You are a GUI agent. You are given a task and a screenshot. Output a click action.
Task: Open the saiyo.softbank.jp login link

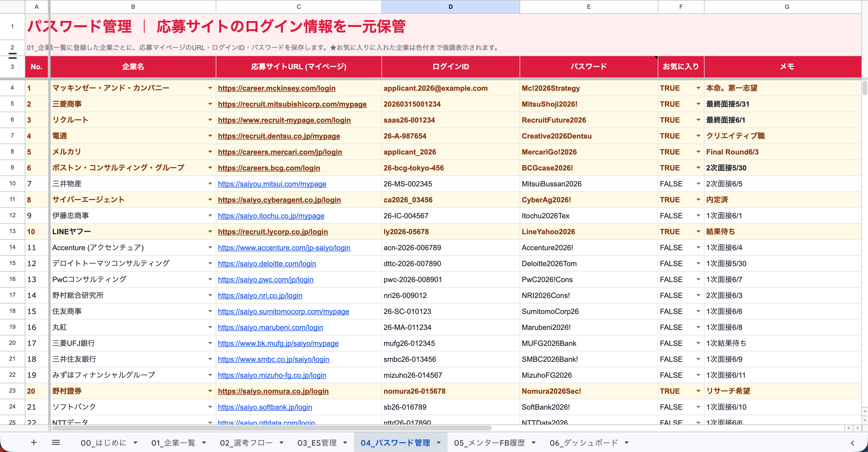pos(265,407)
